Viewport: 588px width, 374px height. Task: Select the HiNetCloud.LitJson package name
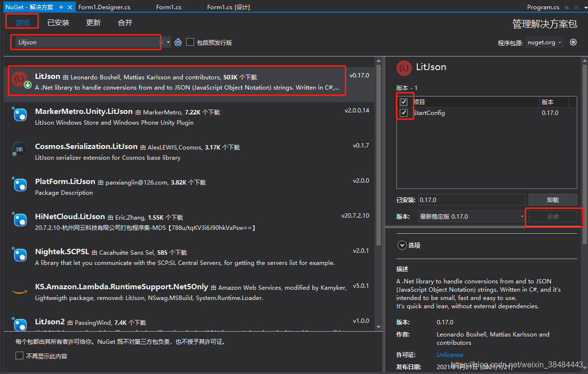pyautogui.click(x=70, y=217)
